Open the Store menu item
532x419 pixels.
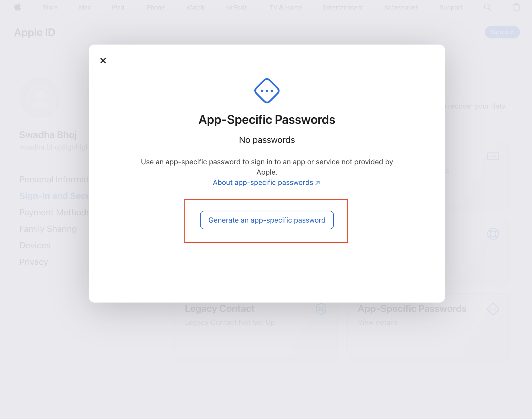(x=50, y=7)
